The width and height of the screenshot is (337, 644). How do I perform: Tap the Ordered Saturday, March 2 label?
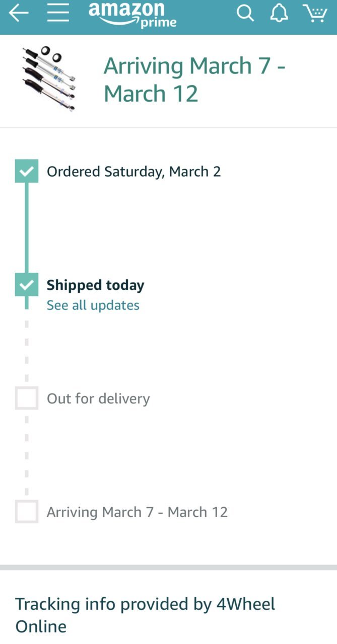134,172
